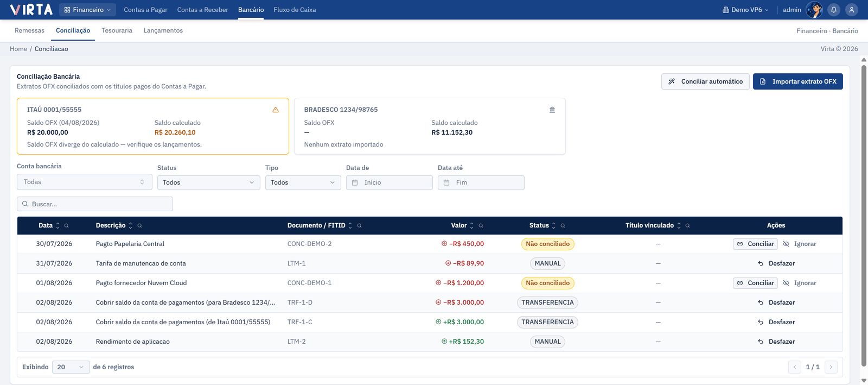
Task: Click the admin avatar picture
Action: pos(814,10)
